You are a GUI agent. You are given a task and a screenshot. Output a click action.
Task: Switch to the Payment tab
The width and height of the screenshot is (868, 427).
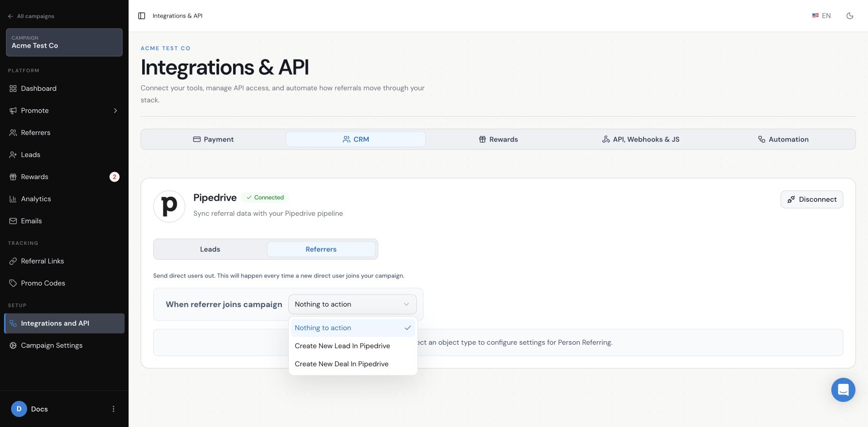point(213,139)
